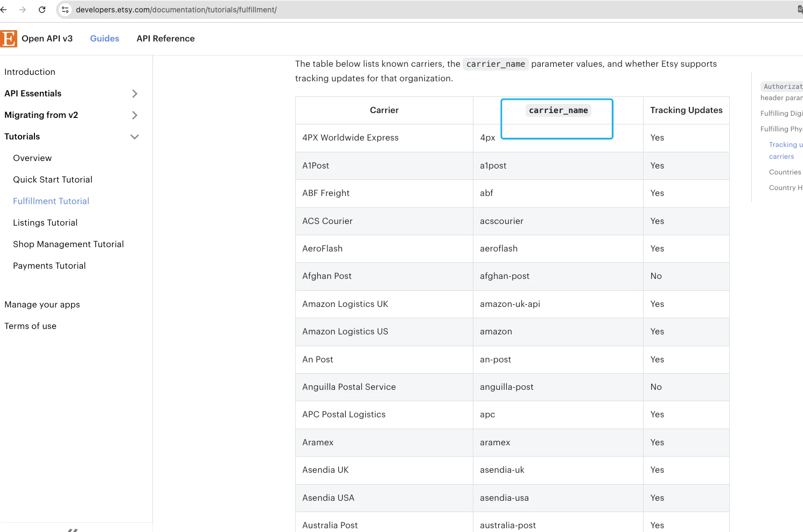The height and width of the screenshot is (532, 803).
Task: Jump to the Countries section link
Action: click(785, 172)
